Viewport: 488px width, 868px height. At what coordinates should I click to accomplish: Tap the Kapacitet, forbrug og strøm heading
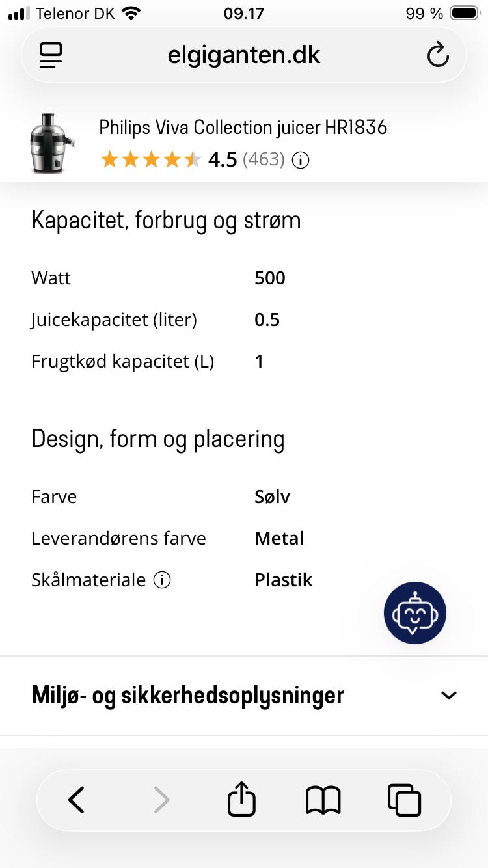[166, 221]
